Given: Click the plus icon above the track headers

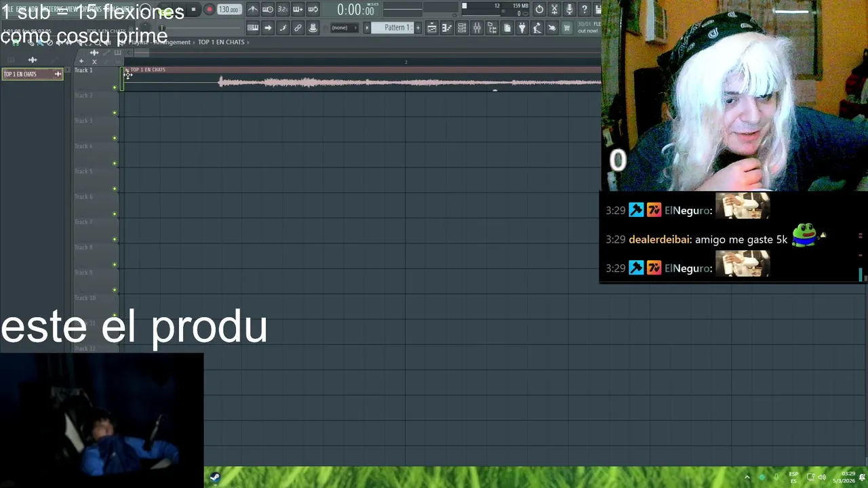Looking at the screenshot, I should tap(81, 61).
